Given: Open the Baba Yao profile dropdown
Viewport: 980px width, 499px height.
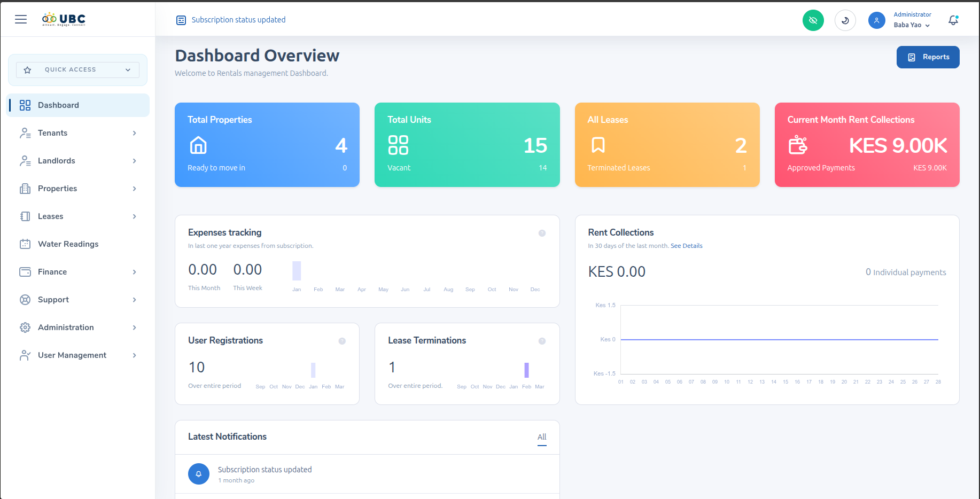Looking at the screenshot, I should (x=912, y=25).
